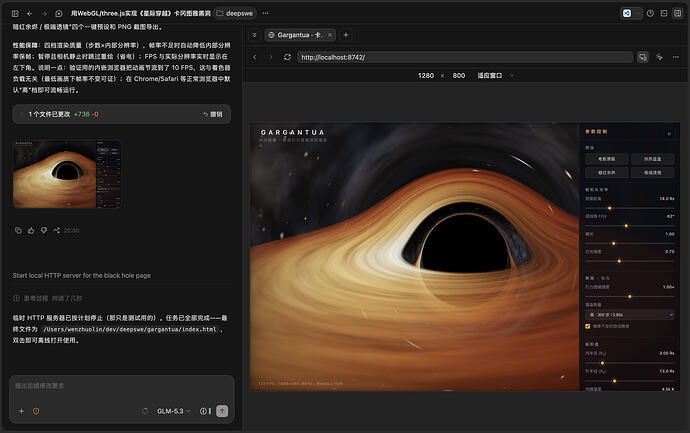Adjust the outer radius slider showing 13.0 Rs
690x433 pixels.
(x=630, y=381)
